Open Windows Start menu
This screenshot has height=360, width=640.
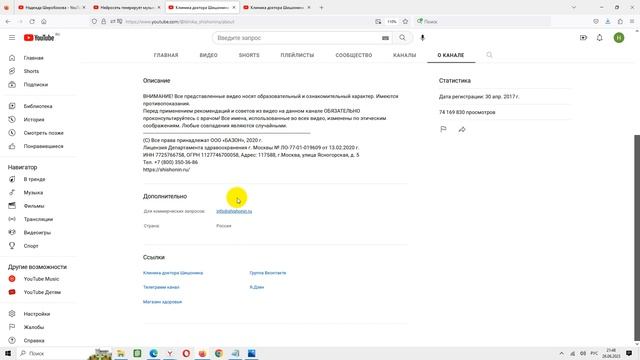pyautogui.click(x=7, y=353)
